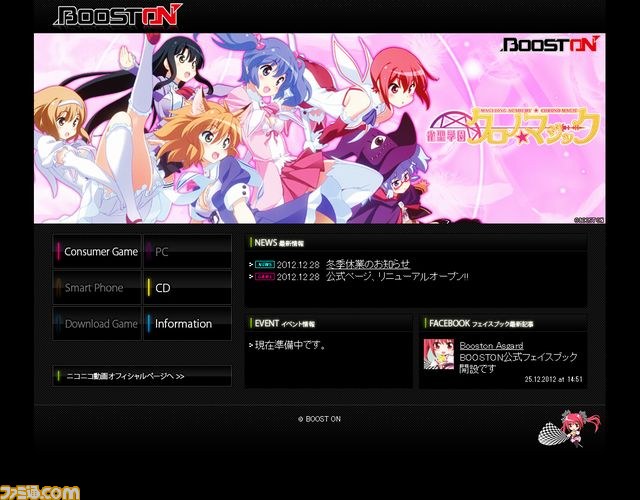Open the Information section
This screenshot has height=500, width=640.
[x=187, y=324]
